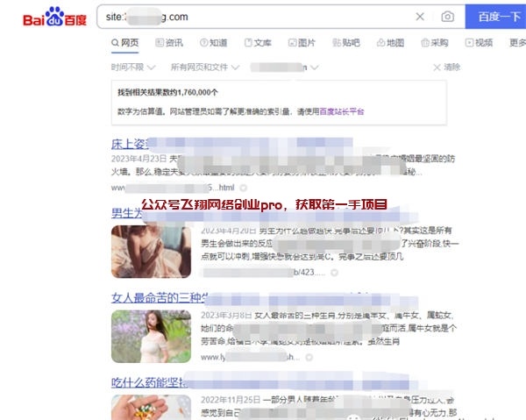526x420 pixels.
Task: Switch to 图片 tab
Action: point(302,43)
